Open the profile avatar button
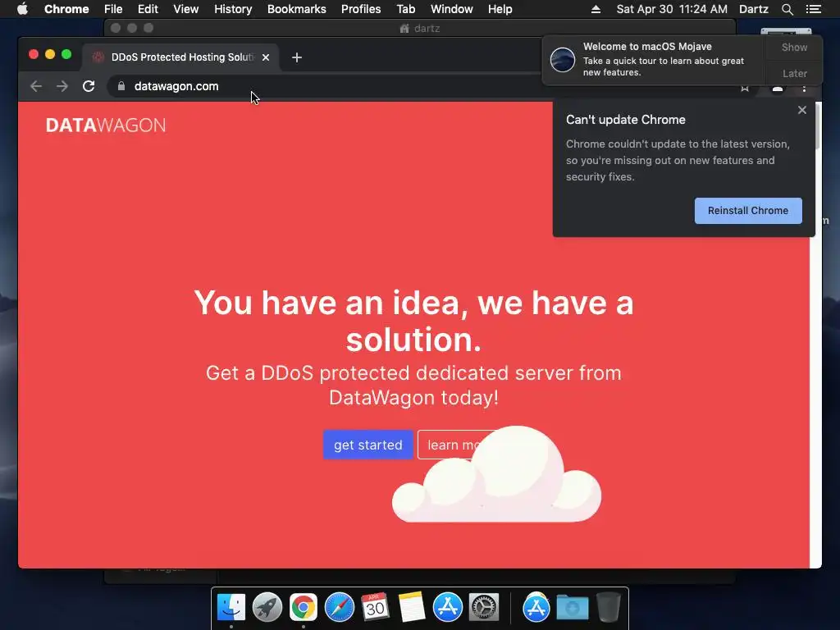 tap(778, 89)
